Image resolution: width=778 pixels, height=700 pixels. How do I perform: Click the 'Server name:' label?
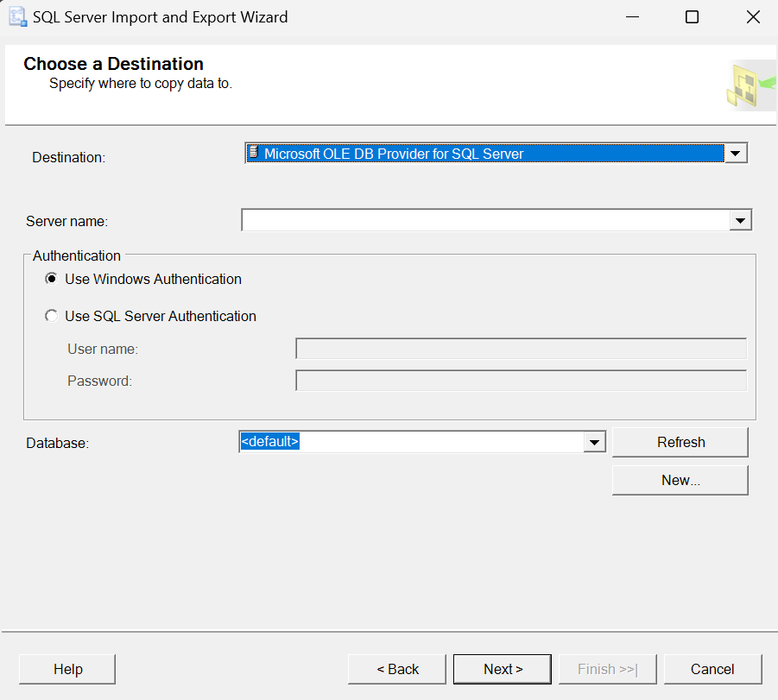point(67,221)
